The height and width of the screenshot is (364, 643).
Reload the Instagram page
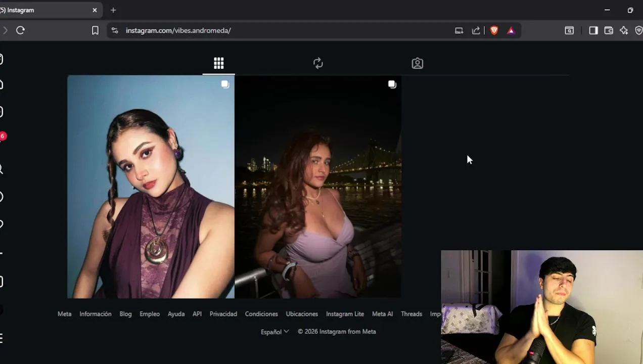click(20, 30)
